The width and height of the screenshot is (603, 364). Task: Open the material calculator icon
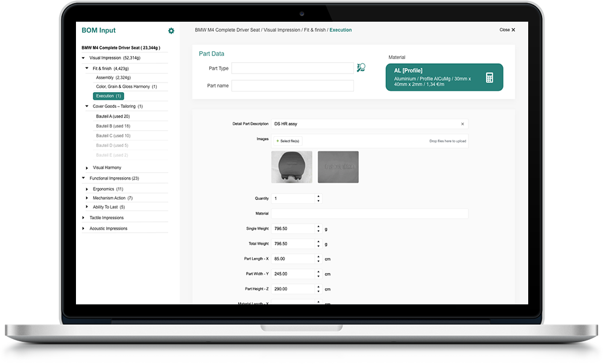489,77
